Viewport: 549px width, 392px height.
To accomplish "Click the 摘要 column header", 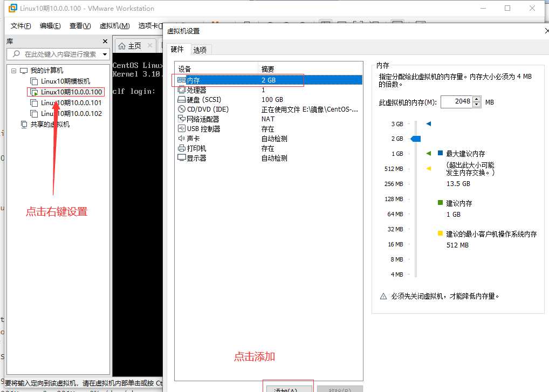I will tap(310, 69).
